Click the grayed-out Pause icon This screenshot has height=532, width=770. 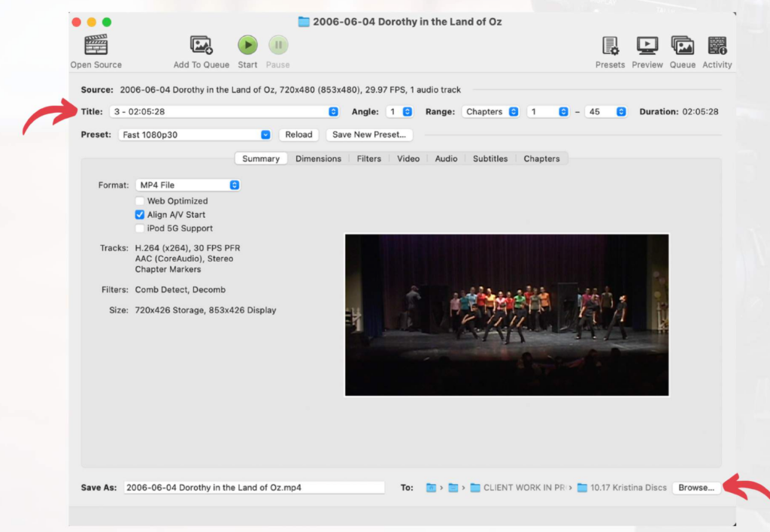coord(277,44)
